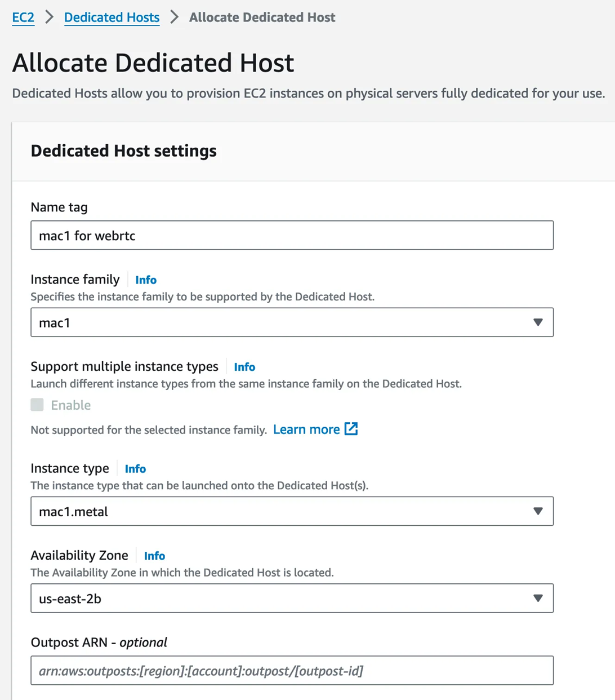Expand the Instance family dropdown arrow
Screen dimensions: 615x700
[x=538, y=322]
